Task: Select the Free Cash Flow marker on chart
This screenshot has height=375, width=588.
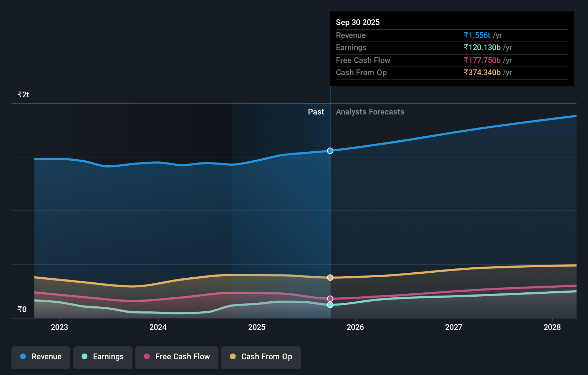Action: 330,298
